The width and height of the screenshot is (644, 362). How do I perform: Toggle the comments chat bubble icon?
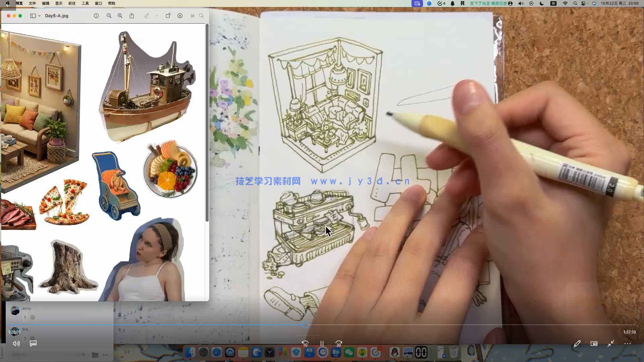pyautogui.click(x=33, y=344)
